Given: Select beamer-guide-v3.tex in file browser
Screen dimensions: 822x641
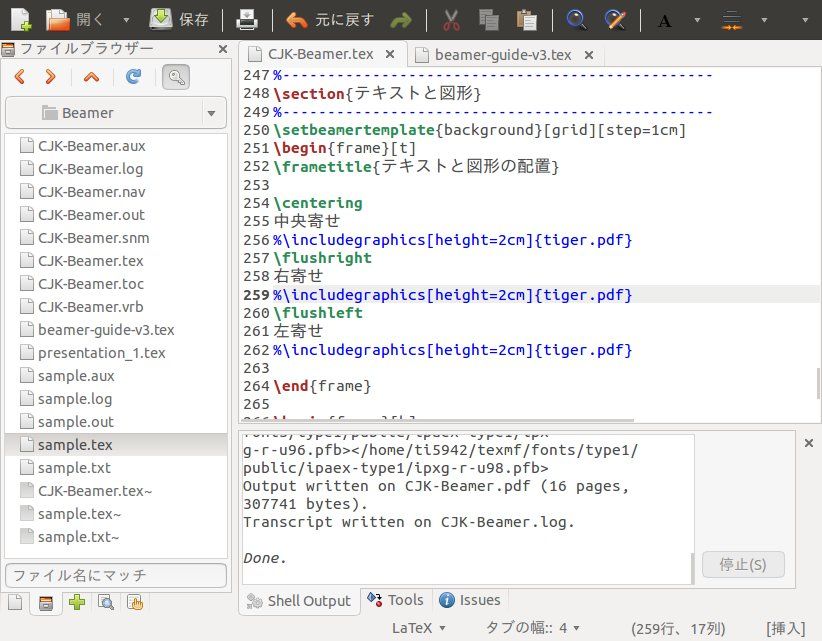Looking at the screenshot, I should 116,330.
